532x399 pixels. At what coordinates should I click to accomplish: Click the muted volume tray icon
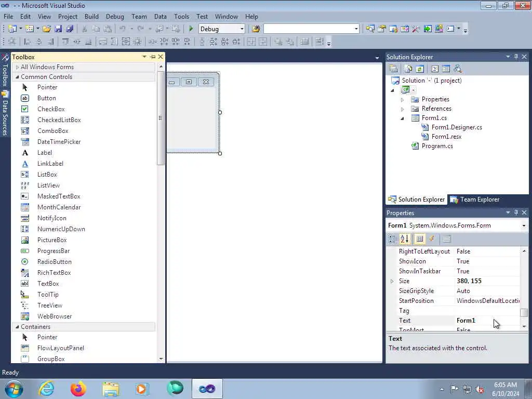click(x=480, y=389)
